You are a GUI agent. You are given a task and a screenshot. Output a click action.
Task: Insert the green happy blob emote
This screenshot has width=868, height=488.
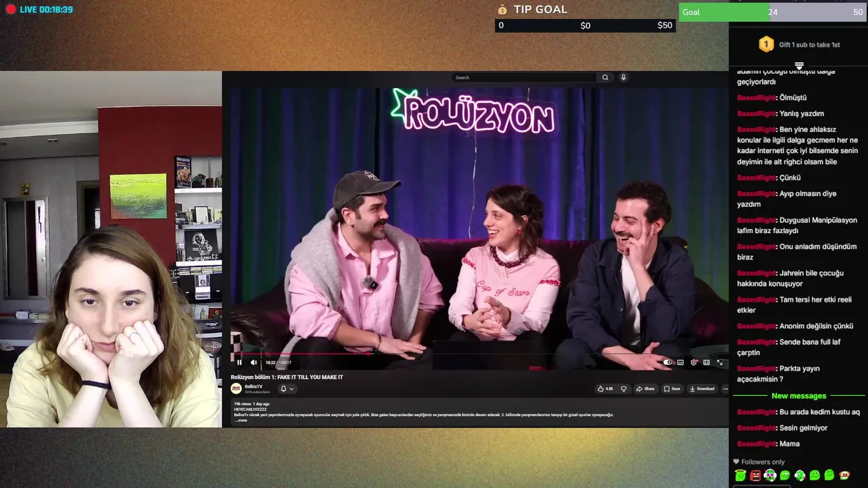[x=814, y=475]
